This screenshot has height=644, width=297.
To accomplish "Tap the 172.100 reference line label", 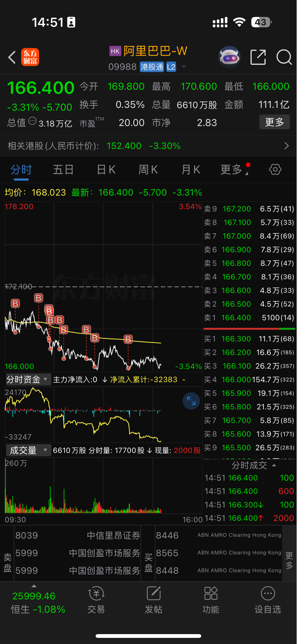I will tap(18, 287).
